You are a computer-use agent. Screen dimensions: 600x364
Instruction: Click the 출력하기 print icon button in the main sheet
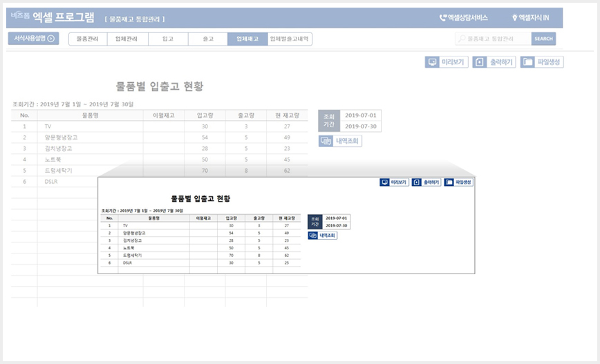(494, 62)
